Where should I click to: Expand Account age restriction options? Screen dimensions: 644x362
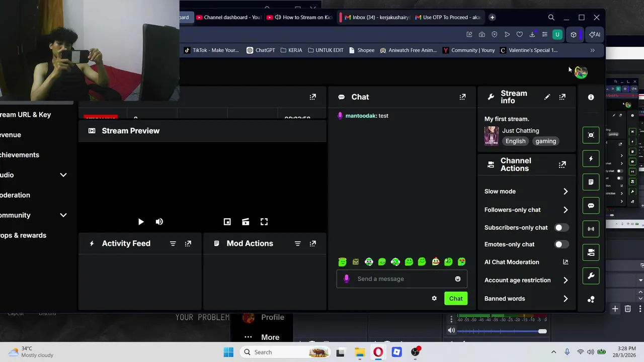pyautogui.click(x=566, y=280)
